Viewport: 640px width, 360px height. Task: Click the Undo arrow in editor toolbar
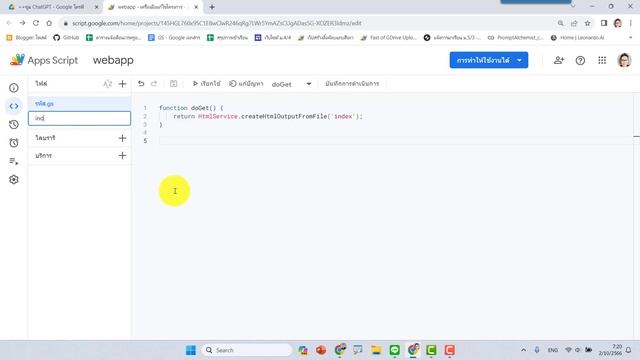141,84
